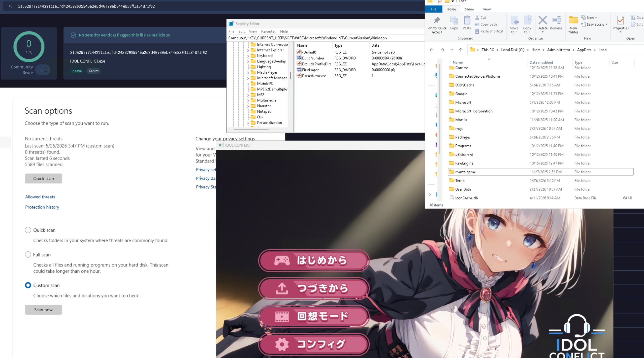Click the peexe tag

(x=77, y=71)
